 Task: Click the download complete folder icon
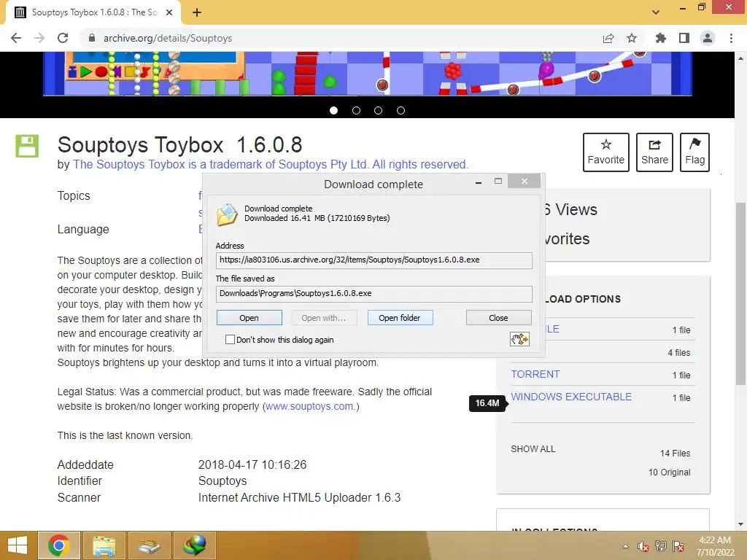coord(227,214)
